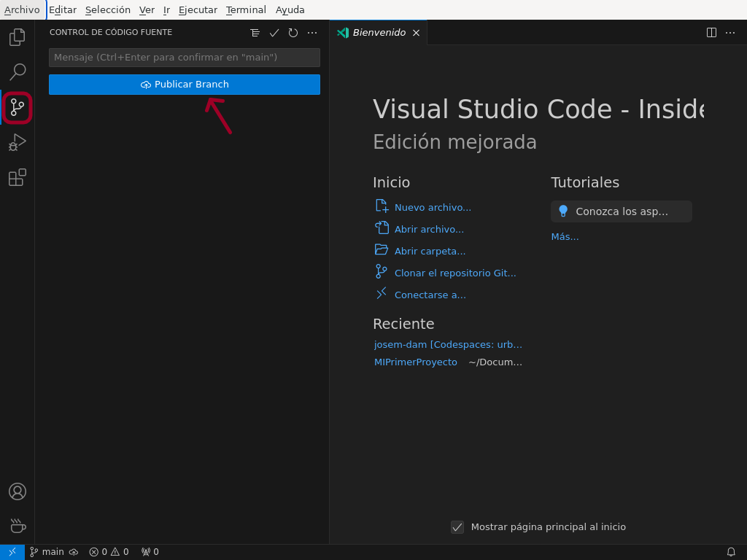The image size is (747, 560).
Task: Click the Más... tutorials link
Action: pos(565,237)
